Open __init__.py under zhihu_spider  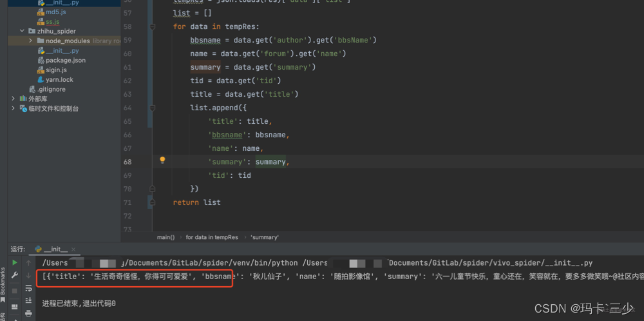pyautogui.click(x=62, y=50)
